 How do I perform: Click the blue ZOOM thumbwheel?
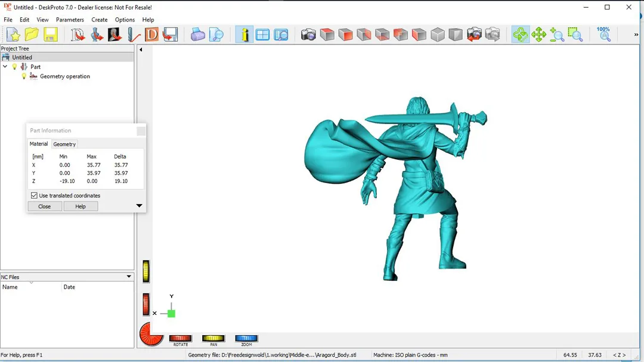click(246, 338)
